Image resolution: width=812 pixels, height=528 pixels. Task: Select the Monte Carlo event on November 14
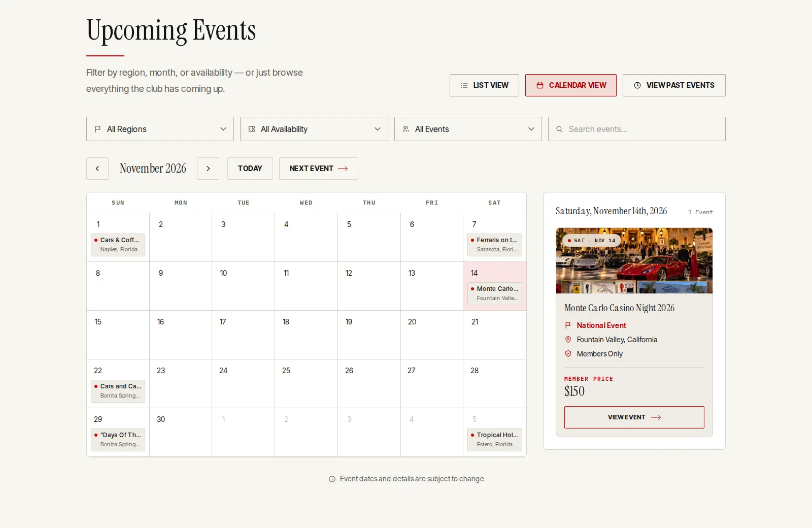point(495,293)
